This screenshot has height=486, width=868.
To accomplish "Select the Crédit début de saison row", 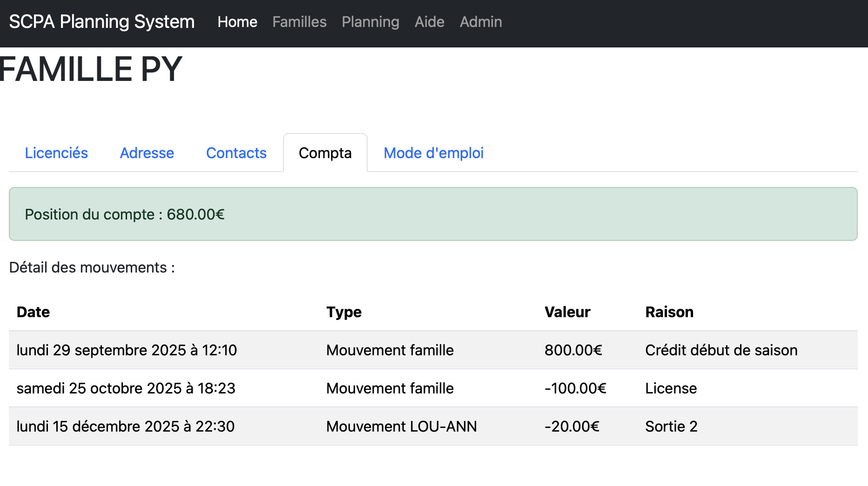I will 721,350.
